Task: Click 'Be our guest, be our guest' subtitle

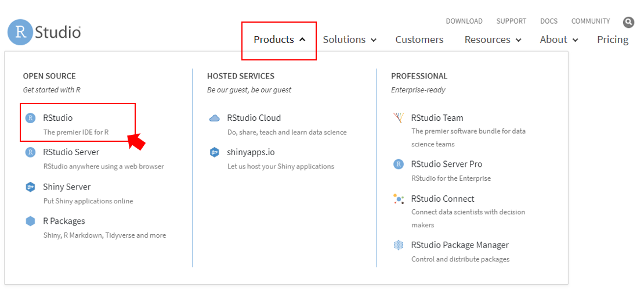Action: 249,89
